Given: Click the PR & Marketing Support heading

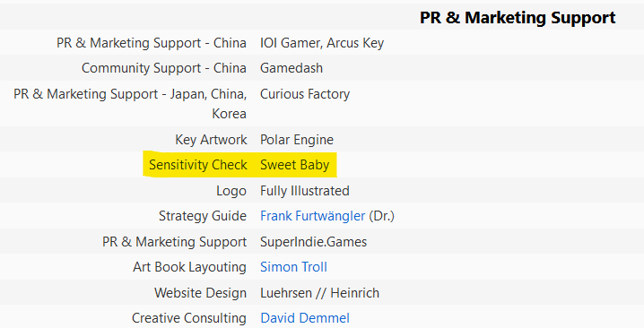Looking at the screenshot, I should [518, 18].
